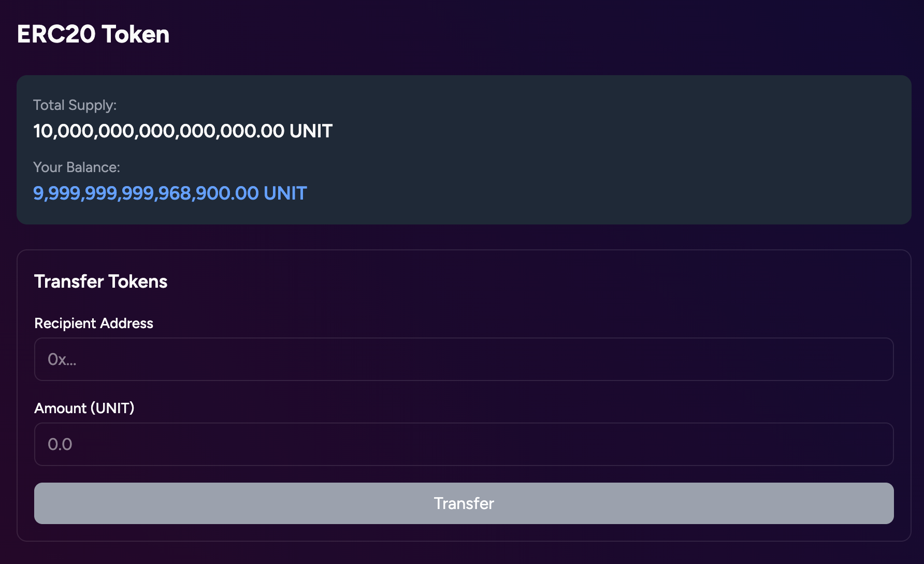Click the Amount (UNIT) field label
The height and width of the screenshot is (564, 924).
[x=84, y=408]
